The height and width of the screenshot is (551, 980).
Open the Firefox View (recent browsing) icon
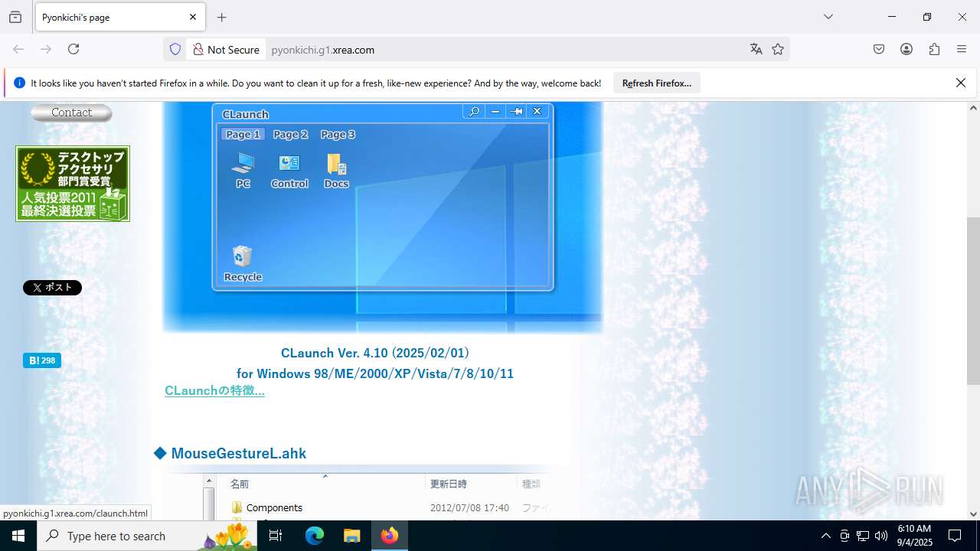[15, 17]
